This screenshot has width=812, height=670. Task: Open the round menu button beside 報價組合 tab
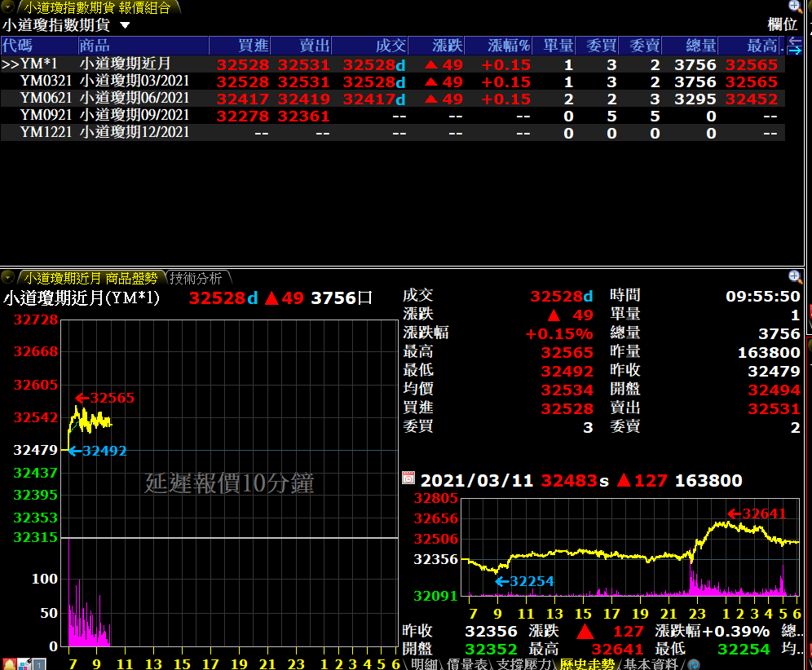(7, 7)
